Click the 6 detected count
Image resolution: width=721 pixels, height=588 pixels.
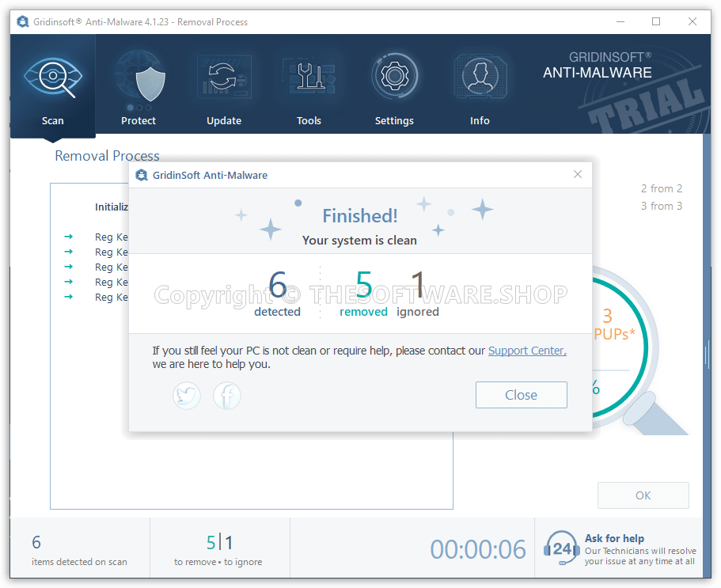click(x=277, y=286)
